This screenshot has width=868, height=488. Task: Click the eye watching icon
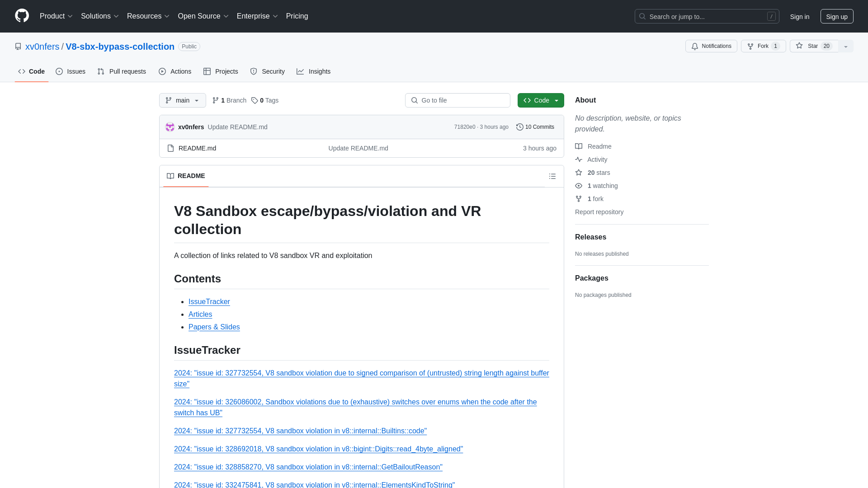(x=579, y=186)
